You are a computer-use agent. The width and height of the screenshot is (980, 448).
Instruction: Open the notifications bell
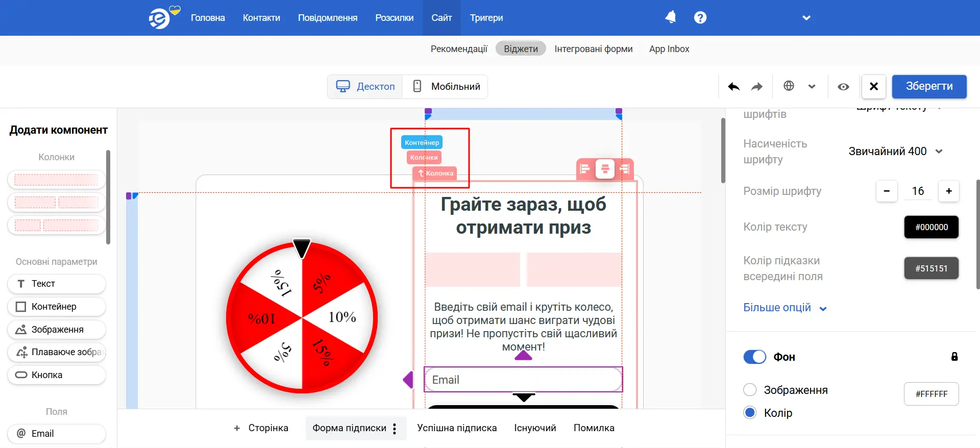[x=671, y=17]
